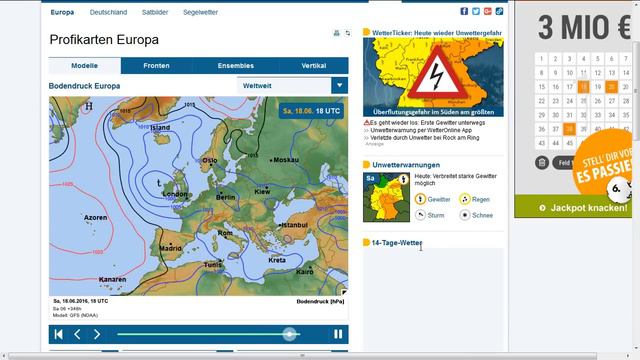This screenshot has width=640, height=360.
Task: Move the animation timeline slider knob
Action: (290, 334)
